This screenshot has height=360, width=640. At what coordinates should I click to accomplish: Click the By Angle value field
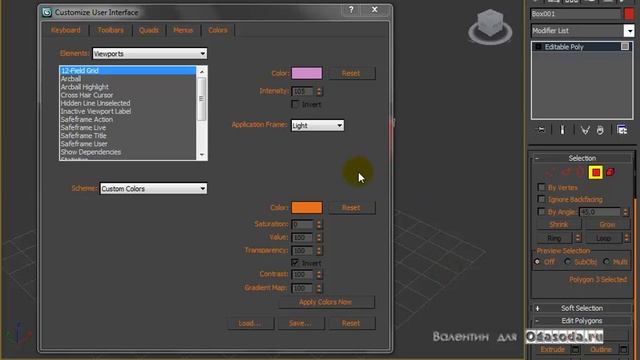coord(600,212)
